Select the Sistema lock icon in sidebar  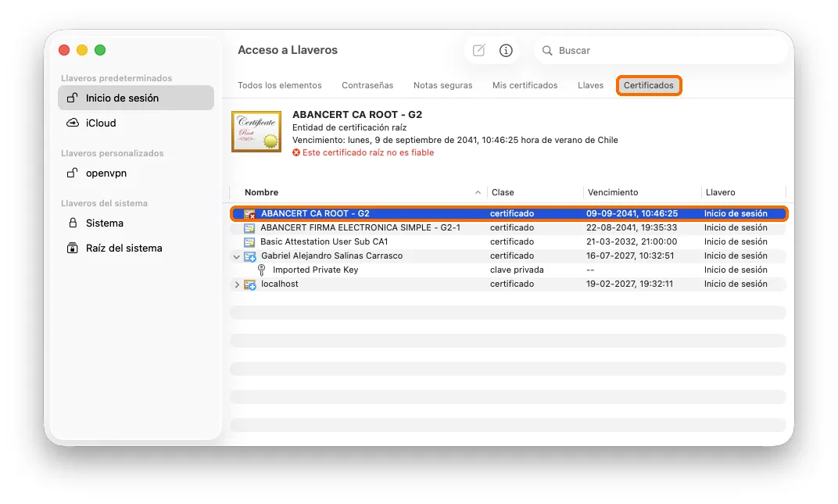pos(73,223)
